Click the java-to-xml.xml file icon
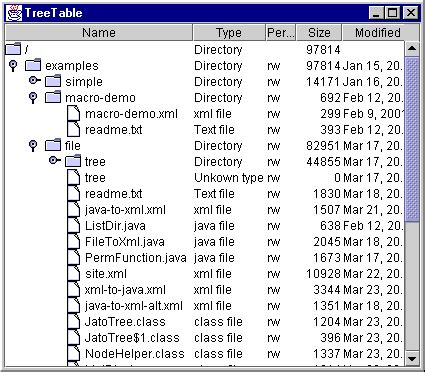The width and height of the screenshot is (425, 372). (x=73, y=209)
